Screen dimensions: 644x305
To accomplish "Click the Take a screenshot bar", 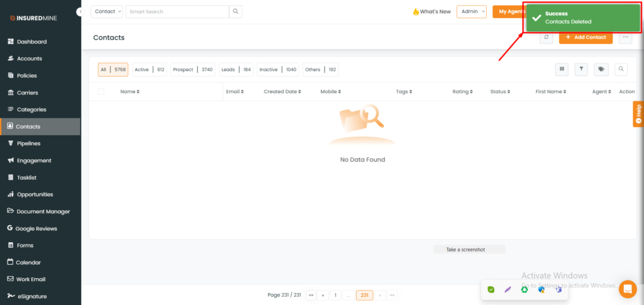I will pos(469,250).
